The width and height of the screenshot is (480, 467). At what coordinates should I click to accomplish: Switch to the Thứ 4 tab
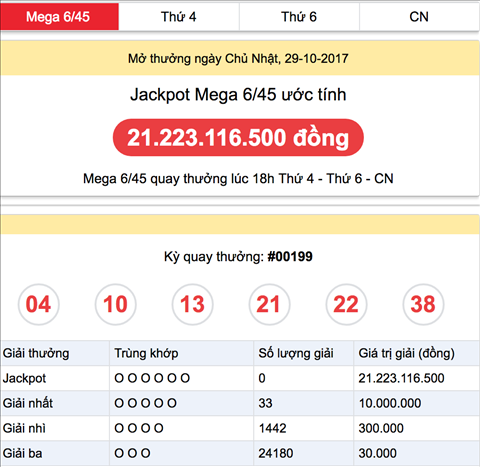[179, 17]
